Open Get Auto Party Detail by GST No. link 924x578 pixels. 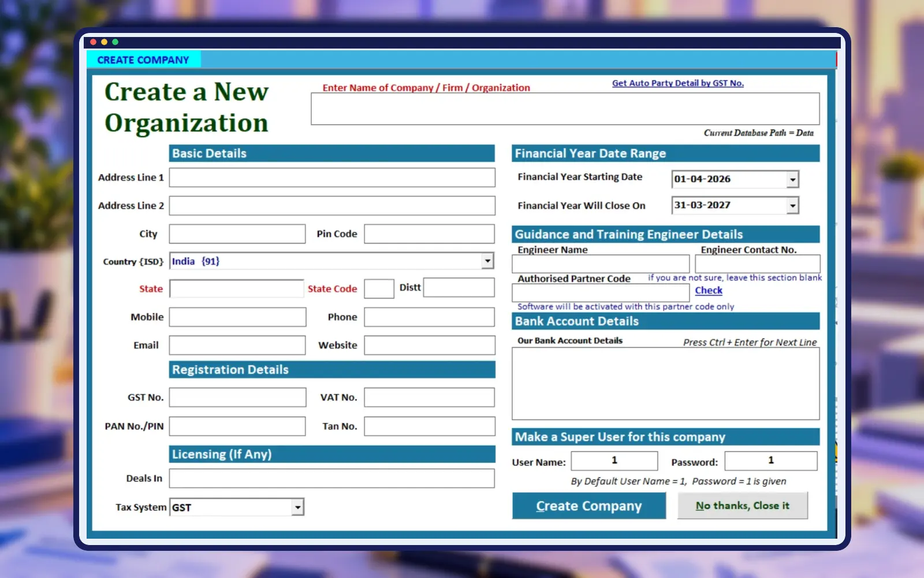point(678,83)
